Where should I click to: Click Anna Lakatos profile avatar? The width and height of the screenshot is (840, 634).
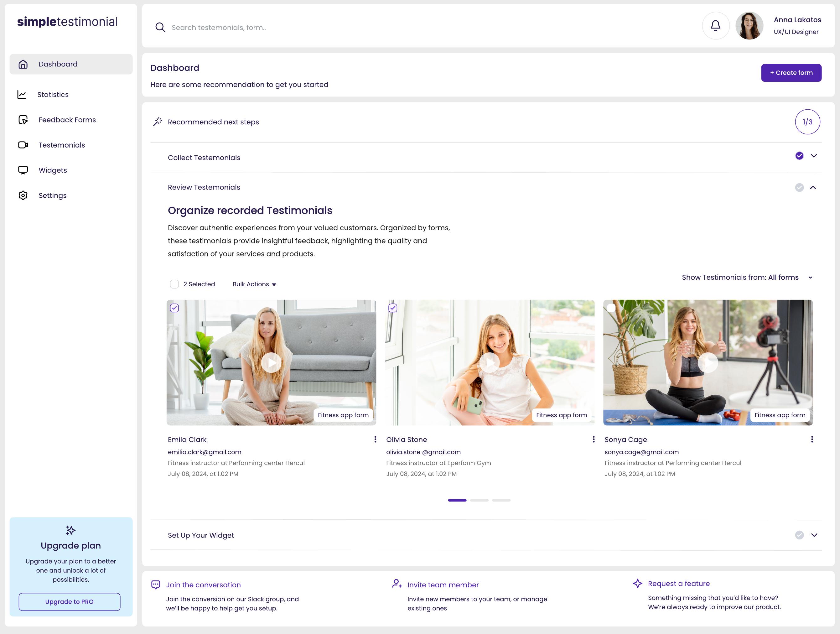click(x=749, y=26)
